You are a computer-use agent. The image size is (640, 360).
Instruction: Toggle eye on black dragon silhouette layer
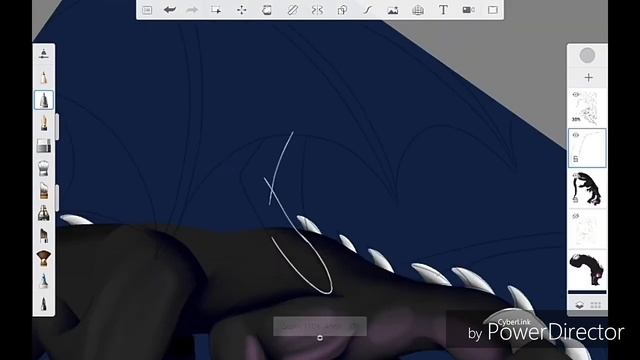coord(576,176)
